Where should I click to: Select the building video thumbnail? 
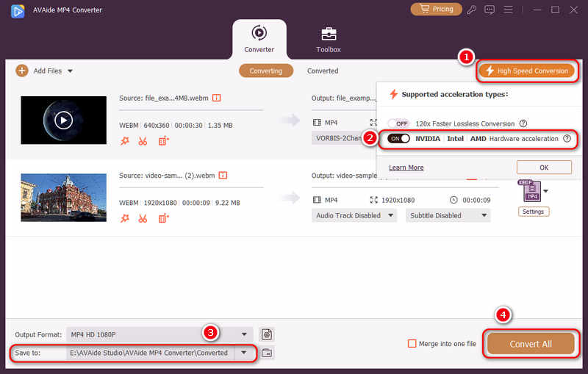63,198
